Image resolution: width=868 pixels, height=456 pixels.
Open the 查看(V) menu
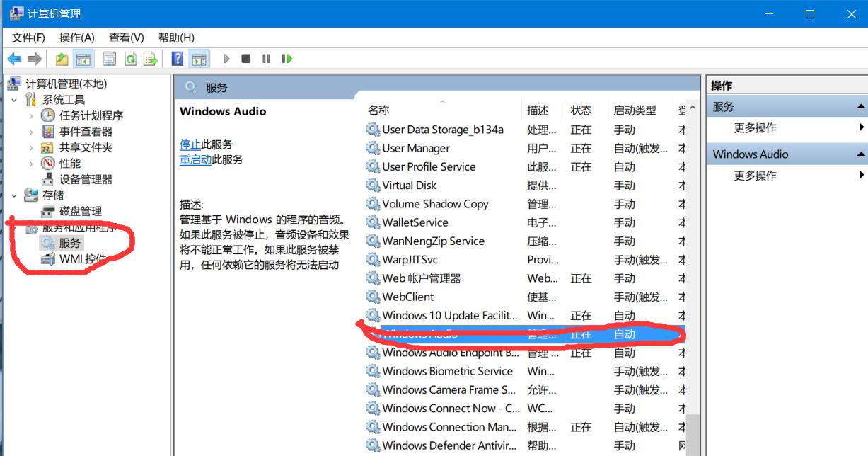tap(125, 37)
